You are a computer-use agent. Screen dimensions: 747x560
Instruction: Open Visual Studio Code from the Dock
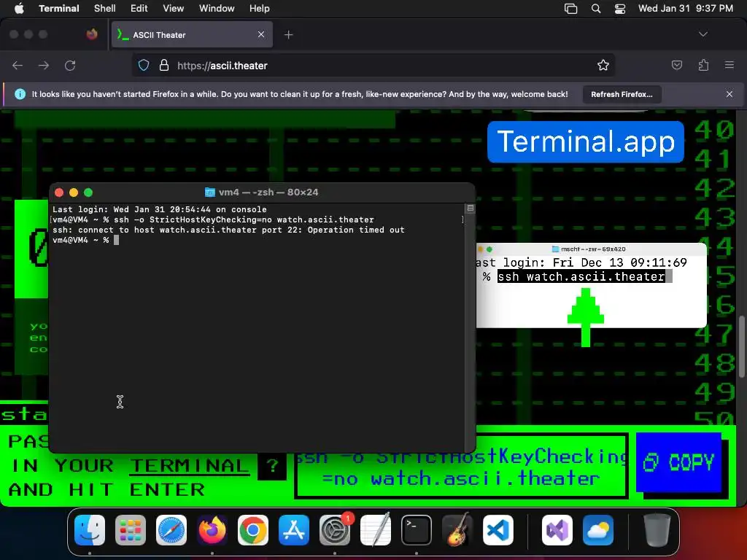pos(498,530)
